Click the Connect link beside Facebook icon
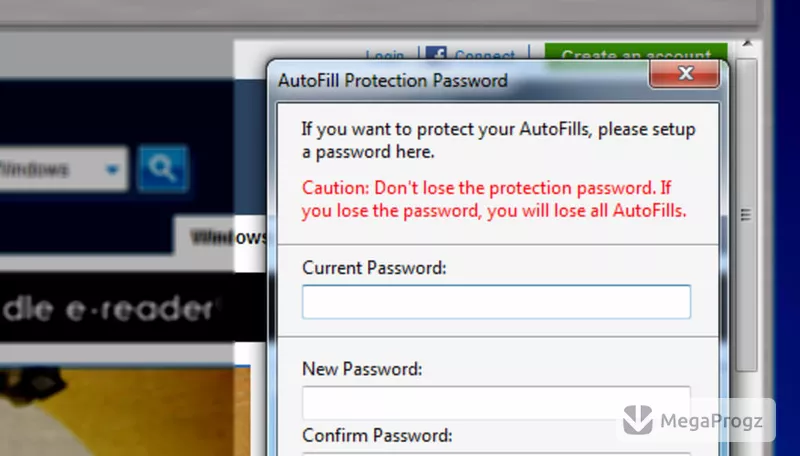 (485, 56)
